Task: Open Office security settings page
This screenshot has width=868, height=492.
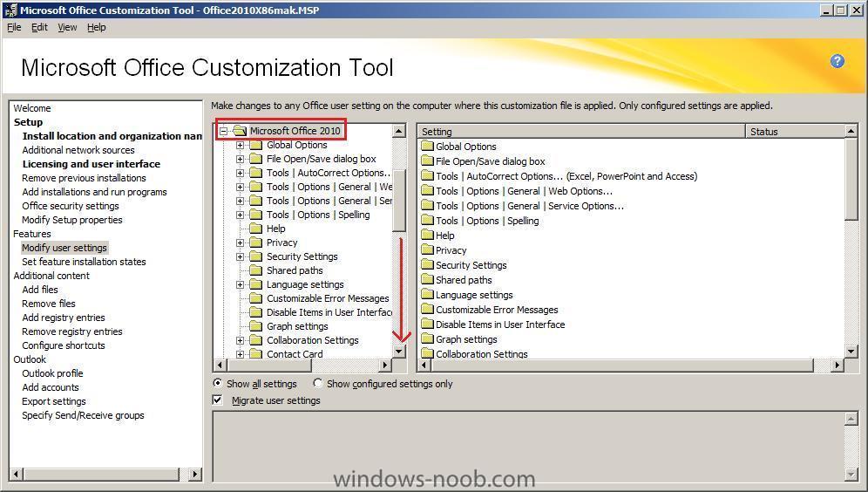Action: click(x=71, y=206)
